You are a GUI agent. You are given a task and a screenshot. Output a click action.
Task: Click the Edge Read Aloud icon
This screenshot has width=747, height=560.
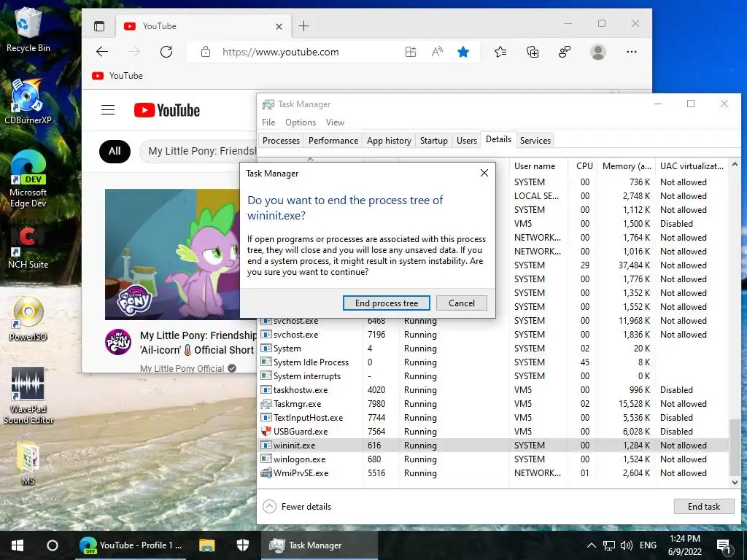pyautogui.click(x=437, y=52)
